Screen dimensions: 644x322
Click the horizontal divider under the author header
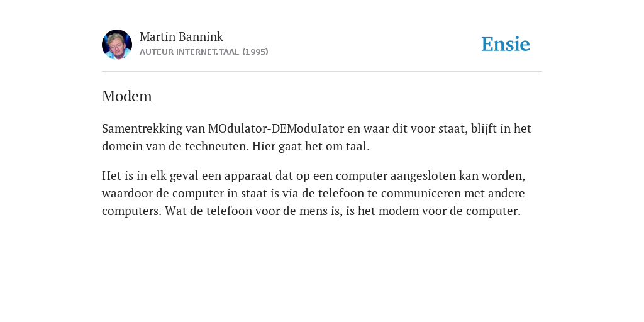322,72
